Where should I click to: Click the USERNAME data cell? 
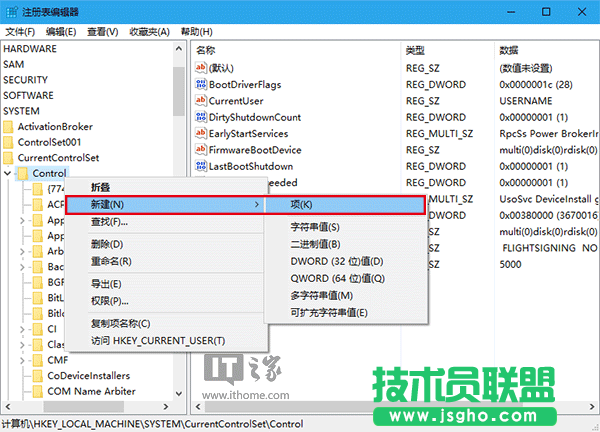(526, 101)
